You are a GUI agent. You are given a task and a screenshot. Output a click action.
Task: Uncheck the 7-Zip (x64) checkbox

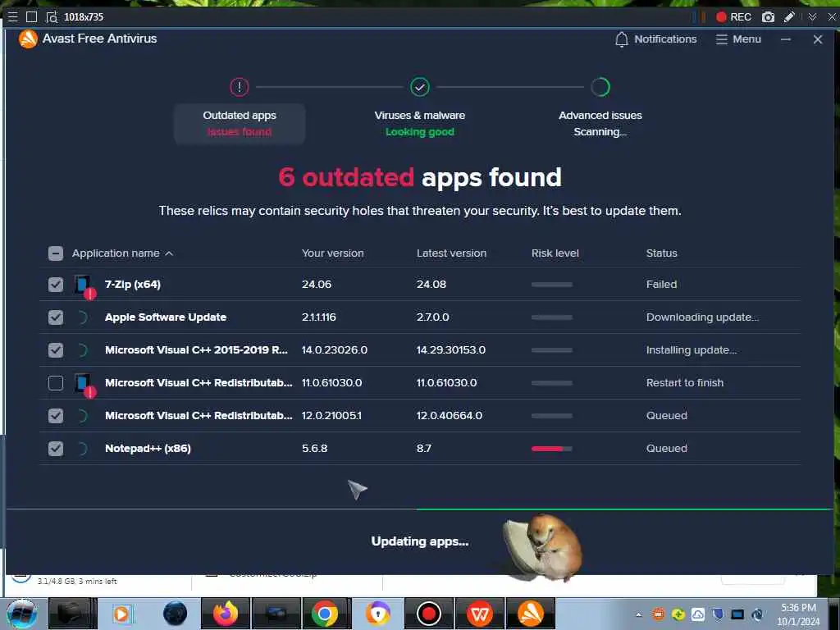tap(56, 285)
